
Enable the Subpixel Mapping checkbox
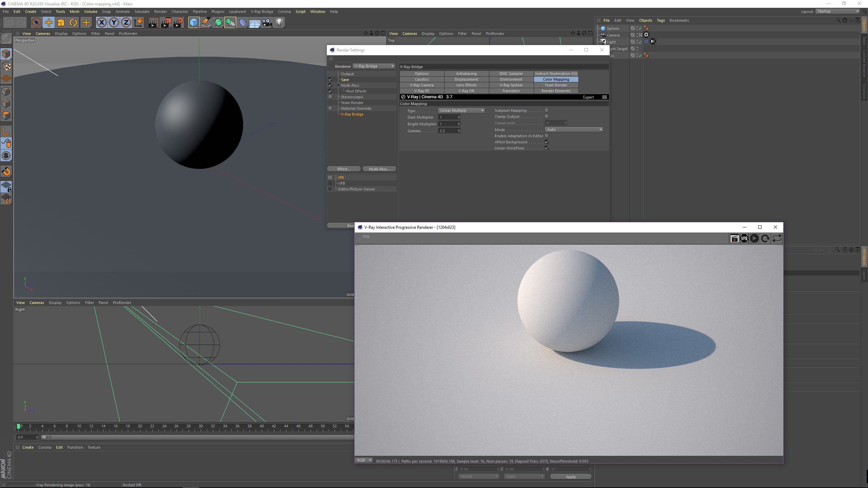point(547,110)
